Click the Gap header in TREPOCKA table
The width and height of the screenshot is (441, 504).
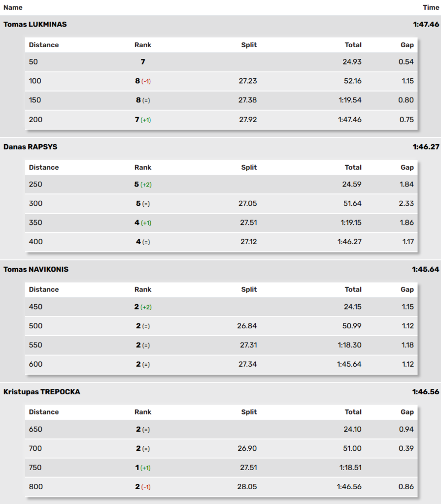coord(407,412)
